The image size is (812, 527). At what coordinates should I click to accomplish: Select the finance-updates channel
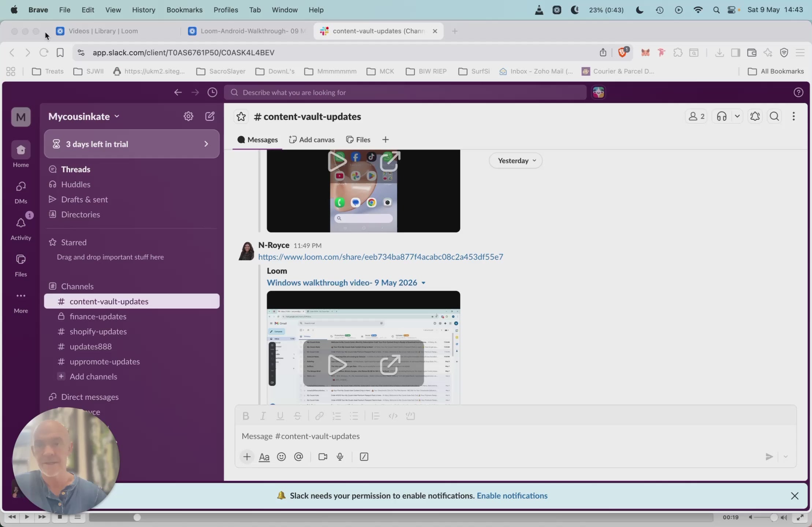(x=132, y=317)
